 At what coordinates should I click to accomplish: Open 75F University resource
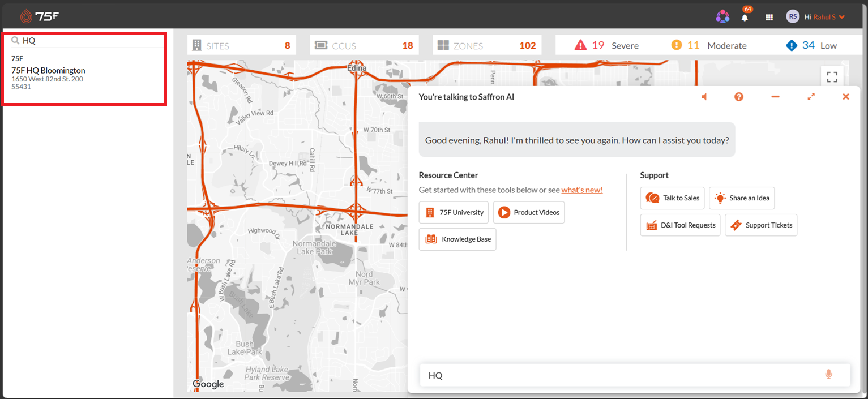tap(454, 212)
